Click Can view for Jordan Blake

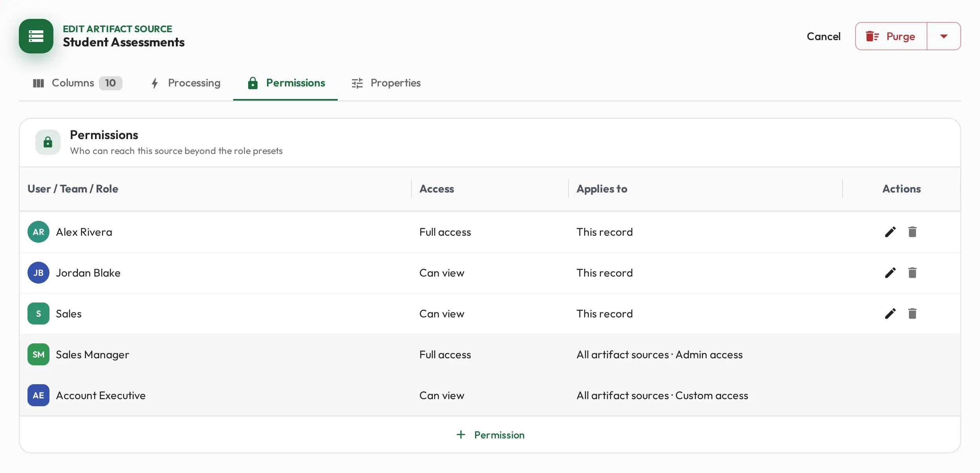[x=442, y=273]
